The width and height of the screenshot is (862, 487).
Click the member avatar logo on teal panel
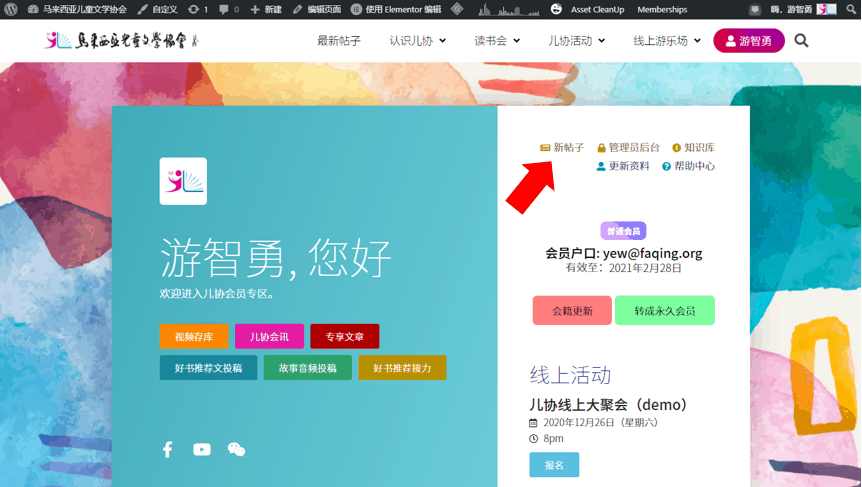click(x=183, y=181)
